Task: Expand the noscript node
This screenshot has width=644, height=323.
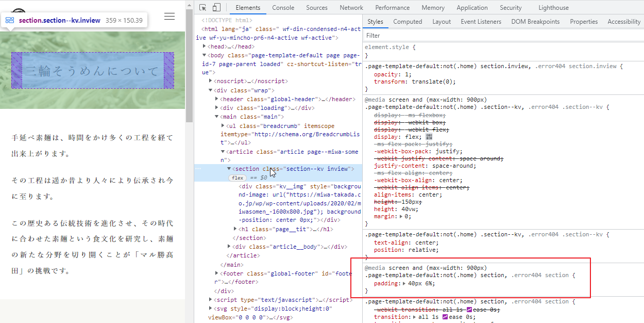Action: click(211, 81)
